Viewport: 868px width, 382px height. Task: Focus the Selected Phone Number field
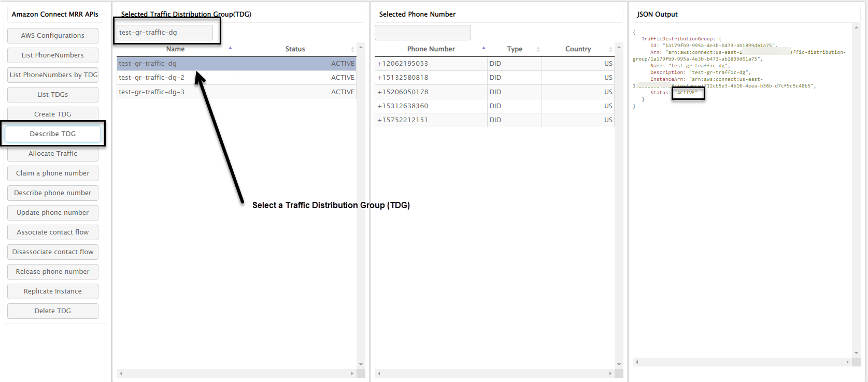click(x=423, y=33)
